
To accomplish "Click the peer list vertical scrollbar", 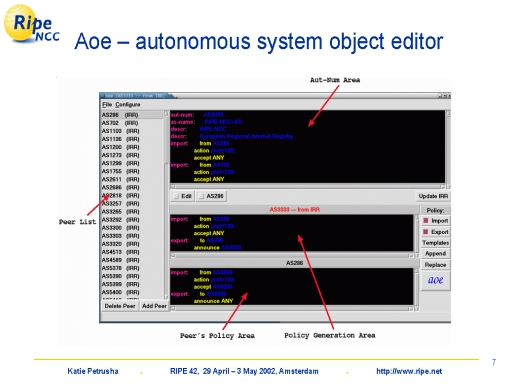I will [x=166, y=205].
